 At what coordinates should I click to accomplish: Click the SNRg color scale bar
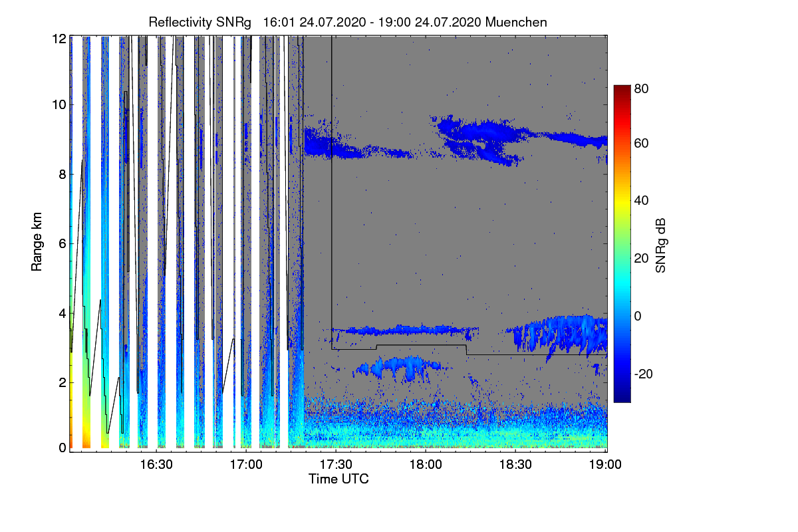[x=621, y=243]
